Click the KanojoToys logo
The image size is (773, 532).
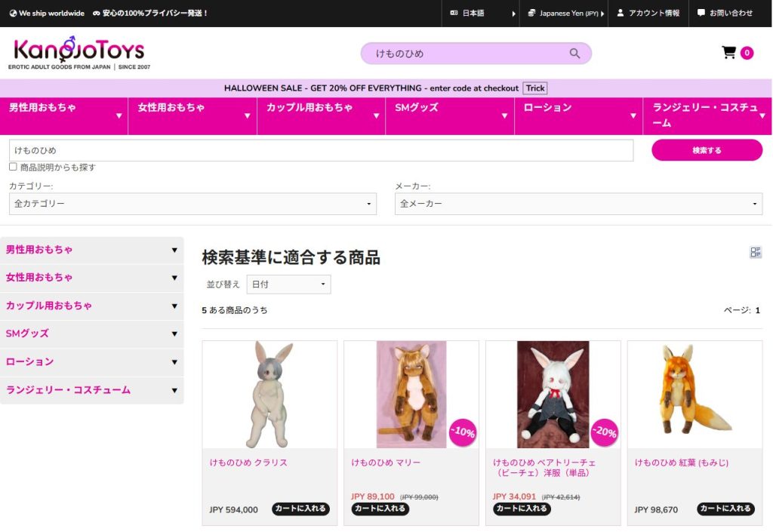[x=79, y=52]
